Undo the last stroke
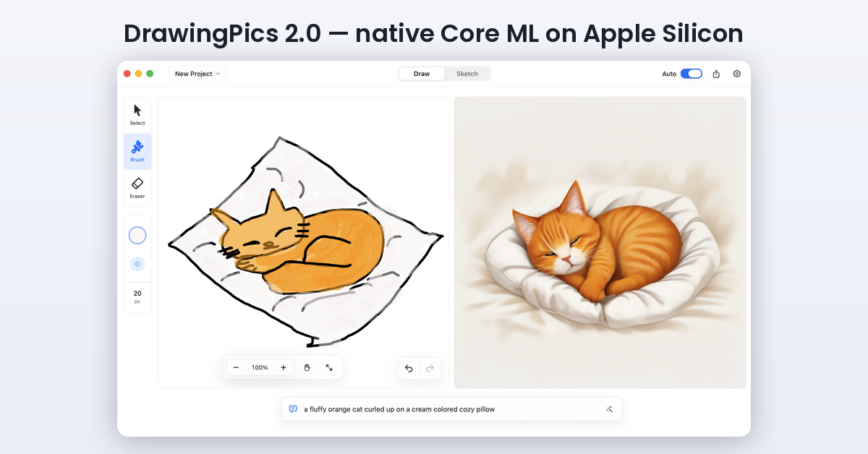868x454 pixels. [409, 368]
